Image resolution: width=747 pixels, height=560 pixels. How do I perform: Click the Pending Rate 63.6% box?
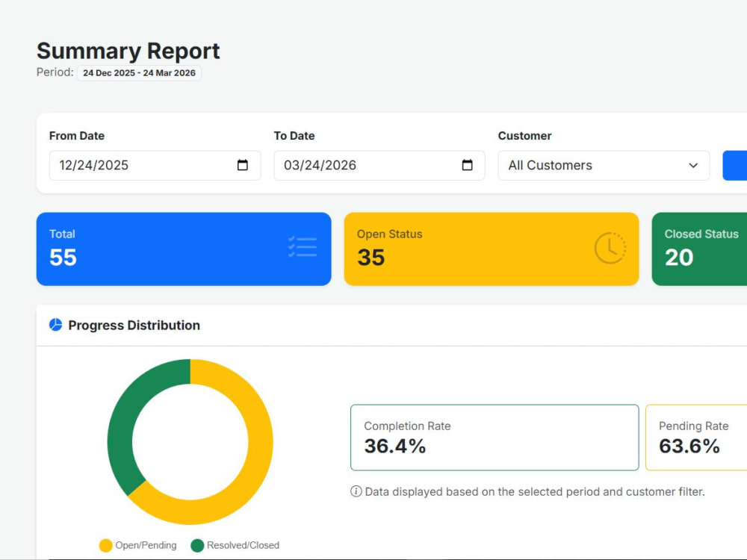696,438
